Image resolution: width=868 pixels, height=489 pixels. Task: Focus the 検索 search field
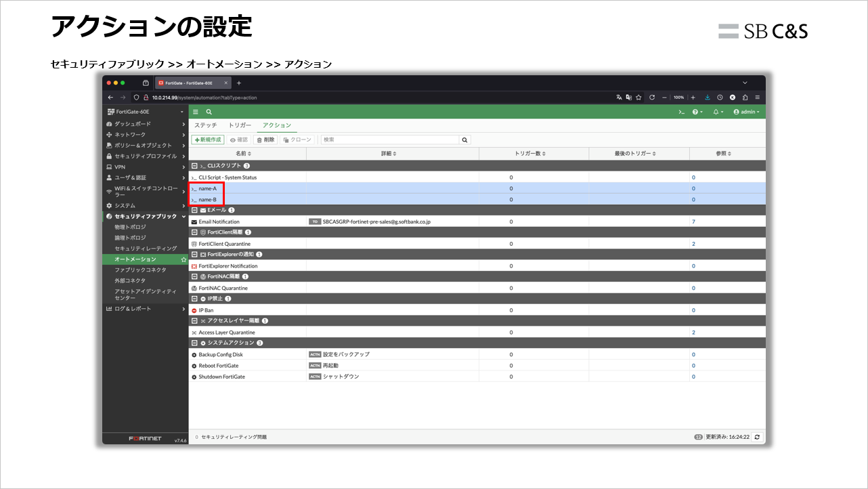coord(390,140)
